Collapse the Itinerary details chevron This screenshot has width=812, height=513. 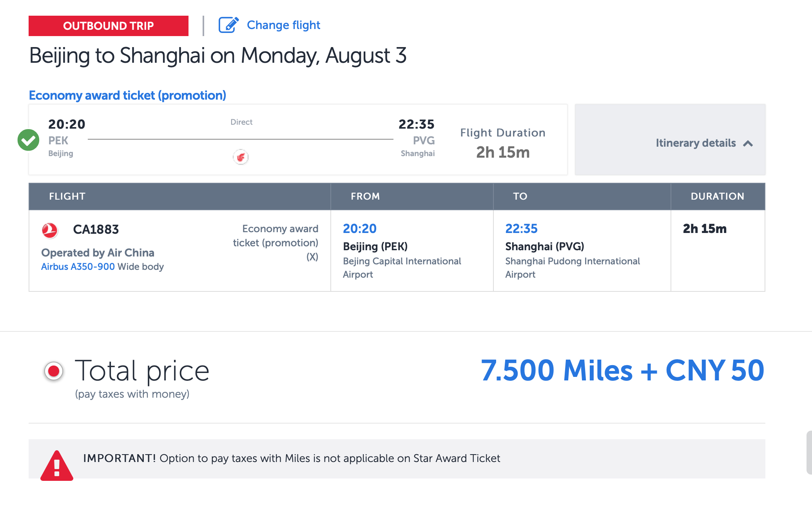[x=748, y=144]
